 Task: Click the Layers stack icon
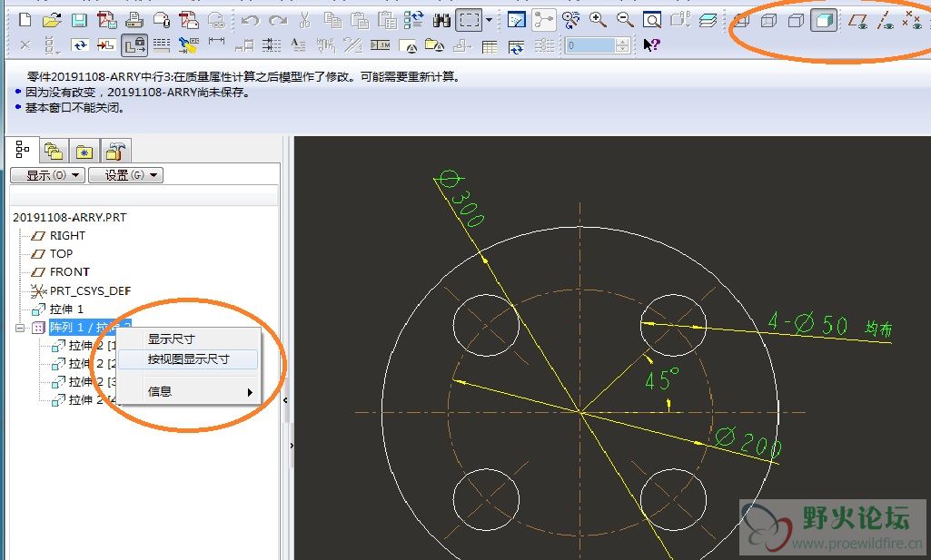coord(708,20)
